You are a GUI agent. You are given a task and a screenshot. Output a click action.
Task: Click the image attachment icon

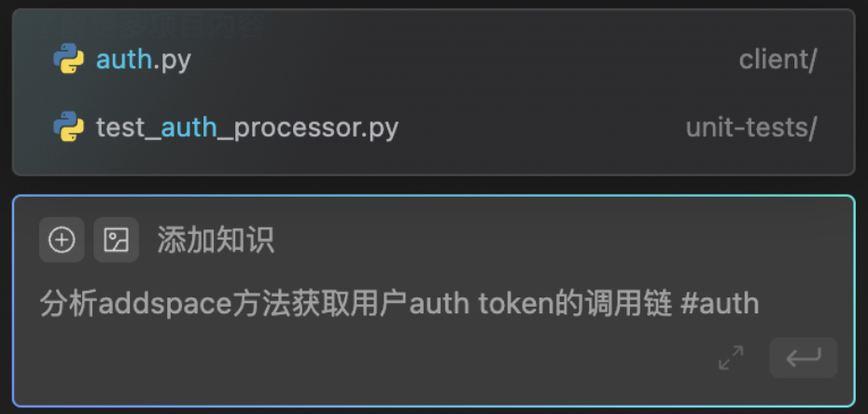pos(117,240)
